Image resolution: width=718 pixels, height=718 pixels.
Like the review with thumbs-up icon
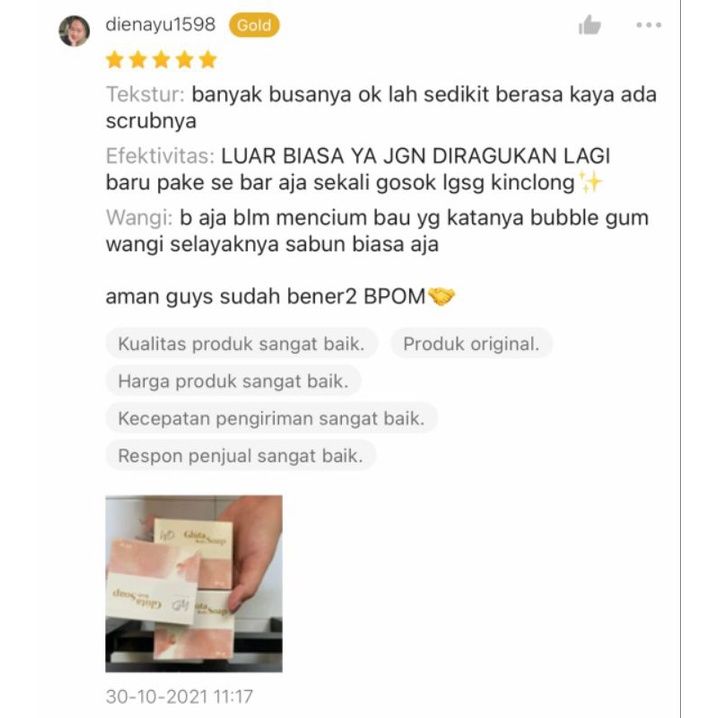pos(589,25)
